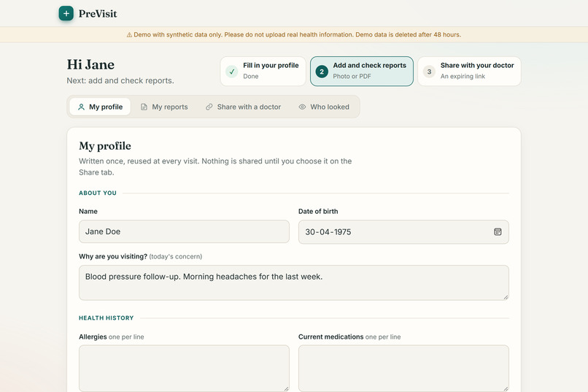Click the Why are you visiting textarea

pos(293,283)
